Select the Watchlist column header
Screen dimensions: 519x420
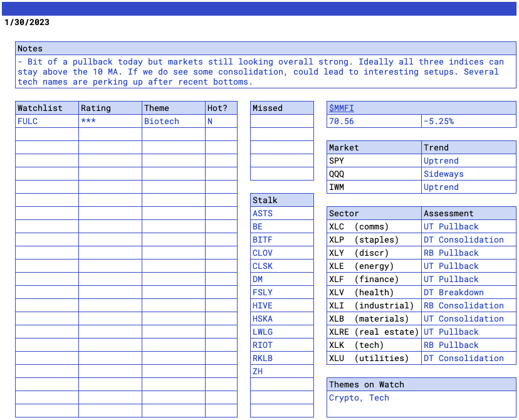pyautogui.click(x=47, y=108)
